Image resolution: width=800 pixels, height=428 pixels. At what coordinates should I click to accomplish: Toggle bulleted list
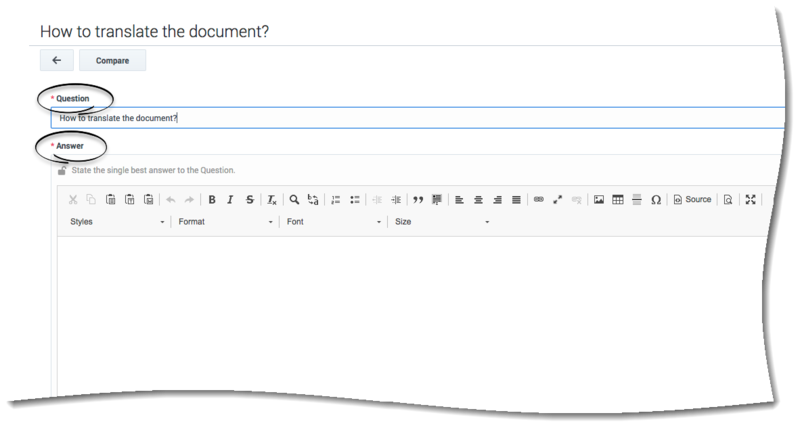[355, 199]
